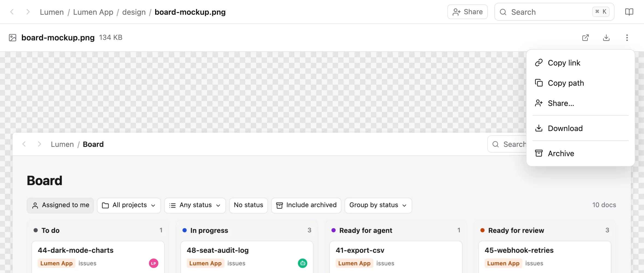Click back arrow in mockup Board header
The height and width of the screenshot is (273, 644).
click(24, 144)
